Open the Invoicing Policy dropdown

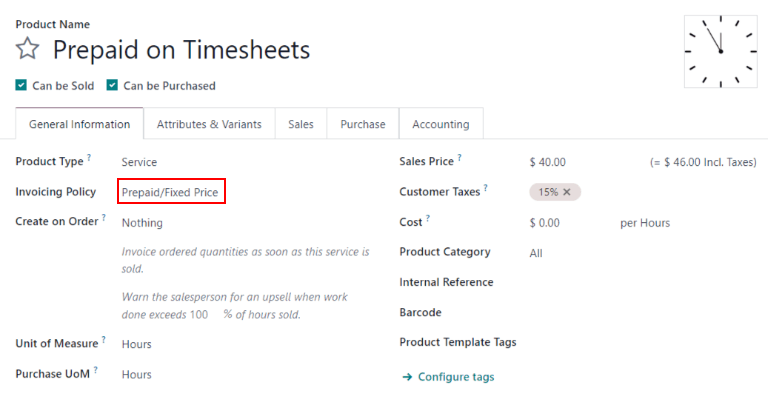170,192
